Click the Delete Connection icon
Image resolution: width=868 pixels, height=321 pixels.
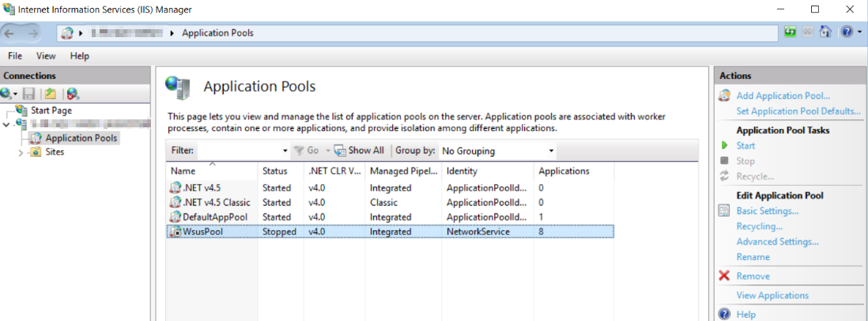coord(73,93)
